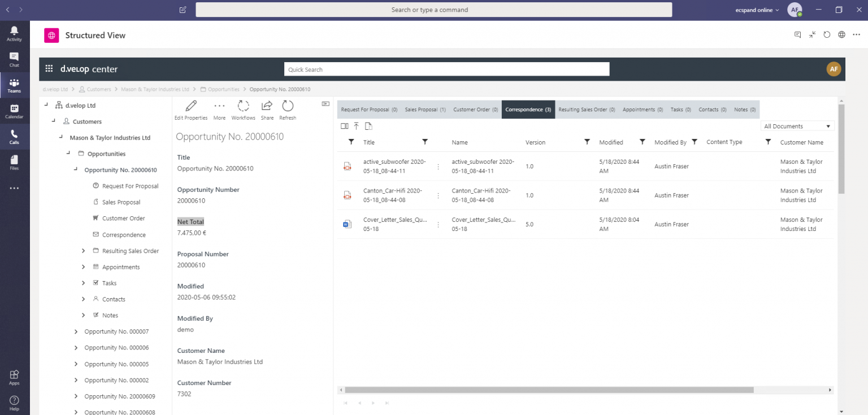Open filter on Version column
The width and height of the screenshot is (868, 415).
587,142
